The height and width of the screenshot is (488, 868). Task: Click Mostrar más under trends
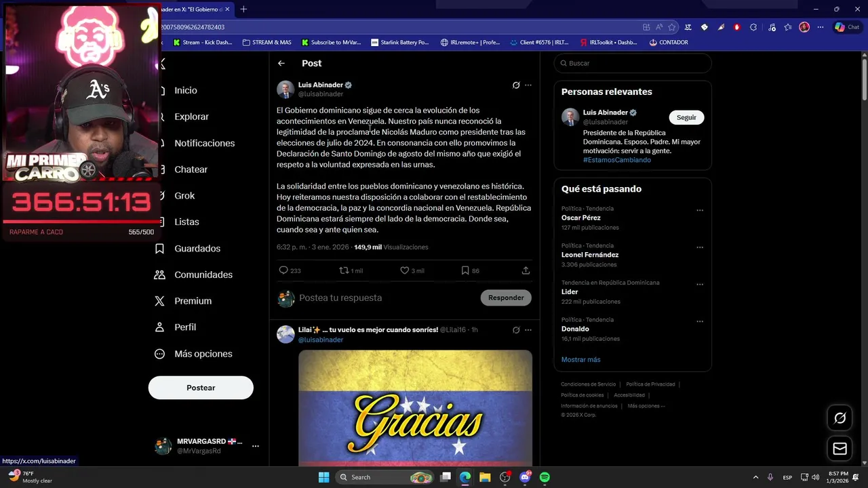pyautogui.click(x=581, y=360)
